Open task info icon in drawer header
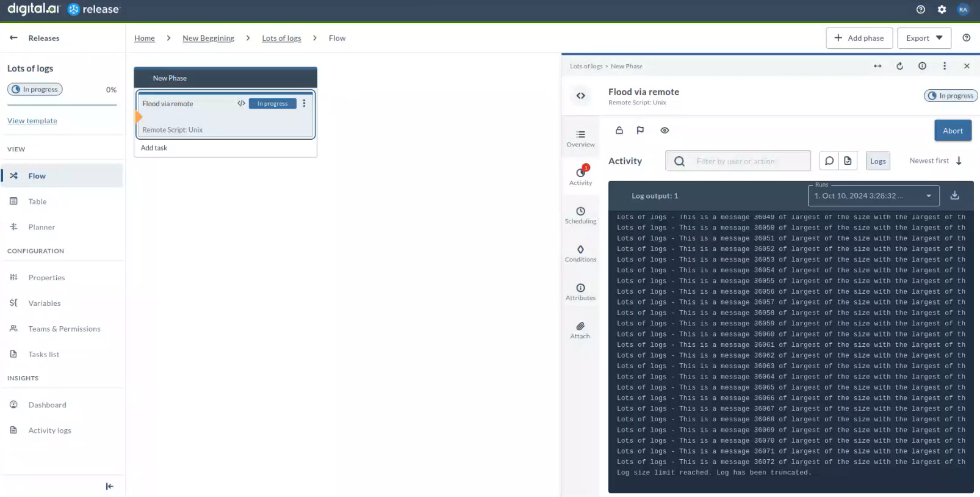The height and width of the screenshot is (497, 980). [922, 66]
